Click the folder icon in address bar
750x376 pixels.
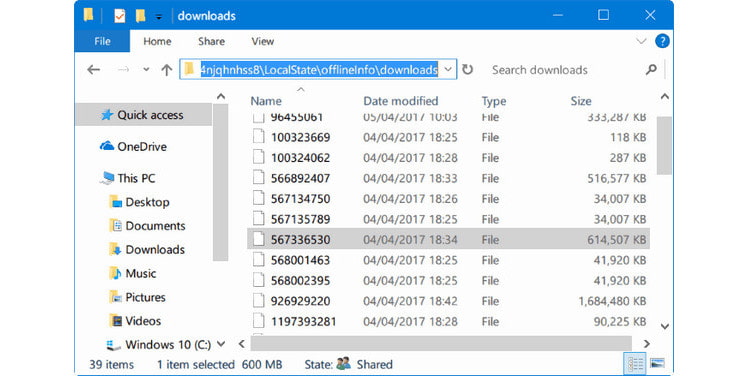pyautogui.click(x=189, y=69)
